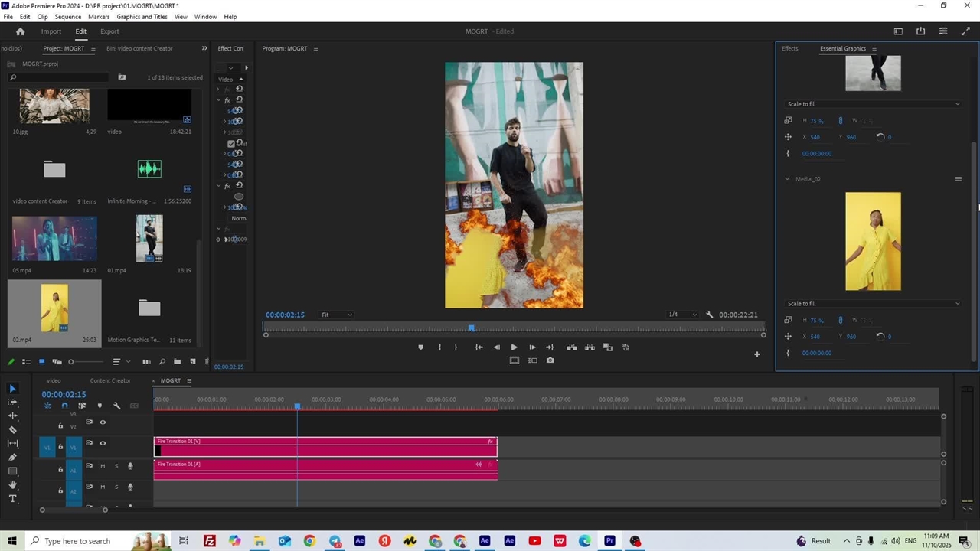Image resolution: width=980 pixels, height=551 pixels.
Task: Mute audio track A1
Action: [x=103, y=466]
